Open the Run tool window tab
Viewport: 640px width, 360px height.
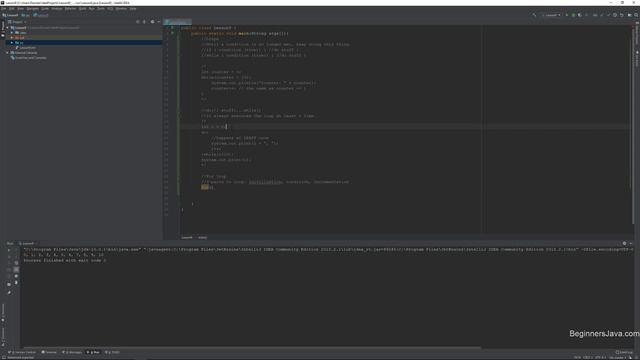pos(94,352)
